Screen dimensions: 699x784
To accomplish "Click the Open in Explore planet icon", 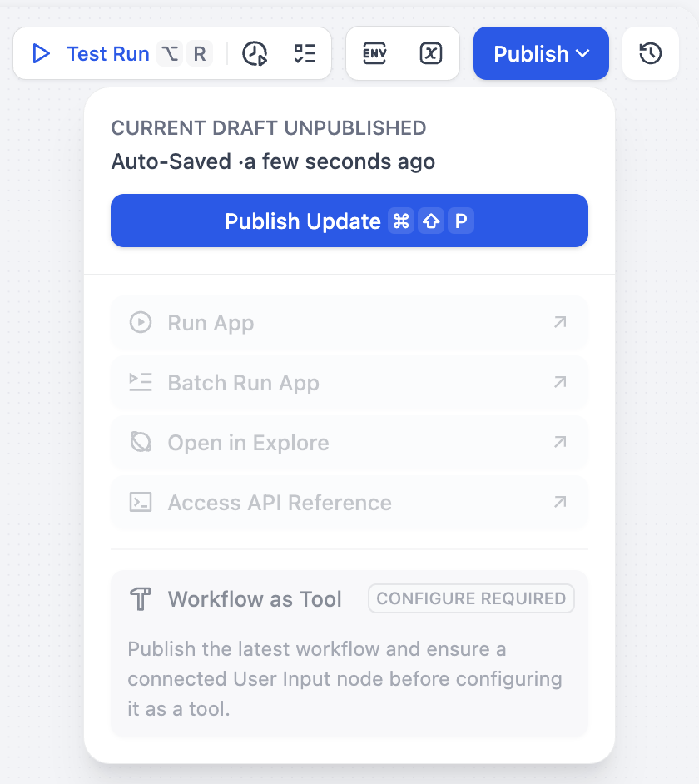I will click(x=141, y=443).
